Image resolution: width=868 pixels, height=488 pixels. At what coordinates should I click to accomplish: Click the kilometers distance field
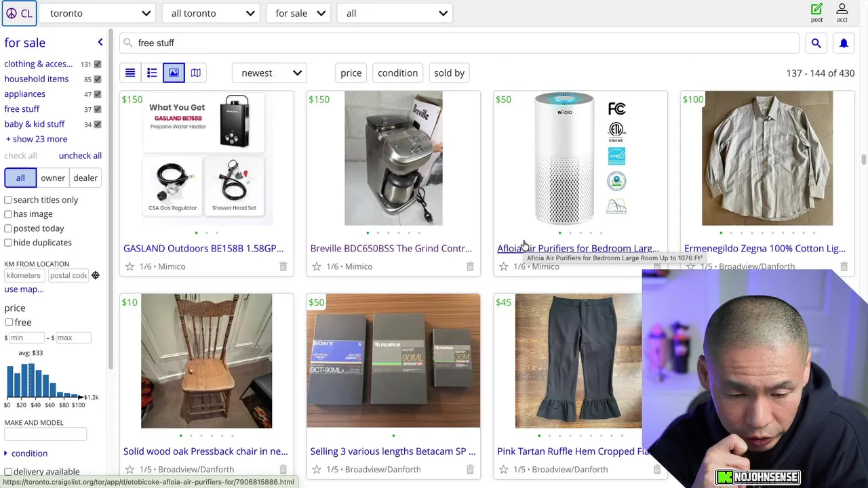(24, 275)
